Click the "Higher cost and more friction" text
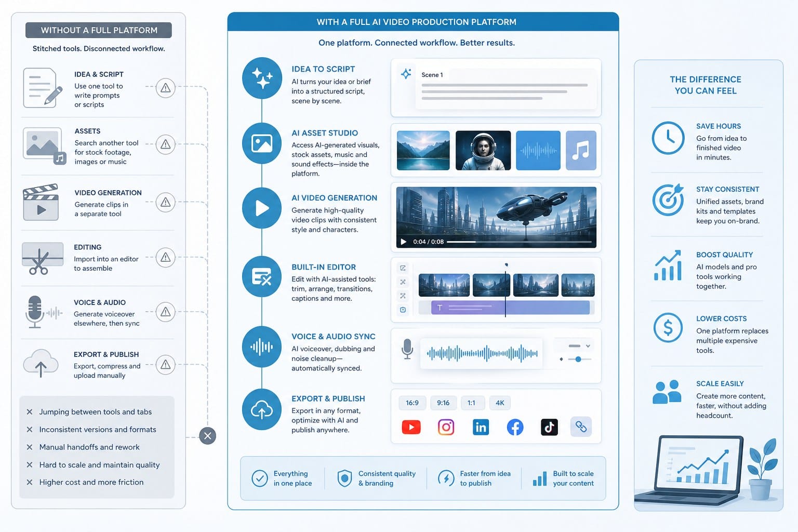The height and width of the screenshot is (532, 798). click(x=91, y=482)
